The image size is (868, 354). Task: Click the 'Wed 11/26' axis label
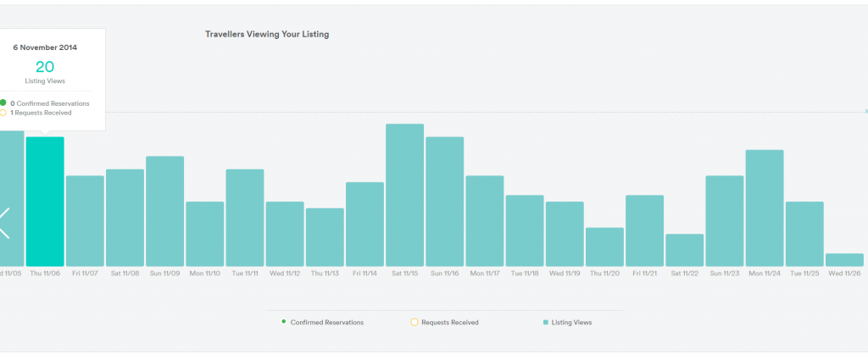(844, 274)
